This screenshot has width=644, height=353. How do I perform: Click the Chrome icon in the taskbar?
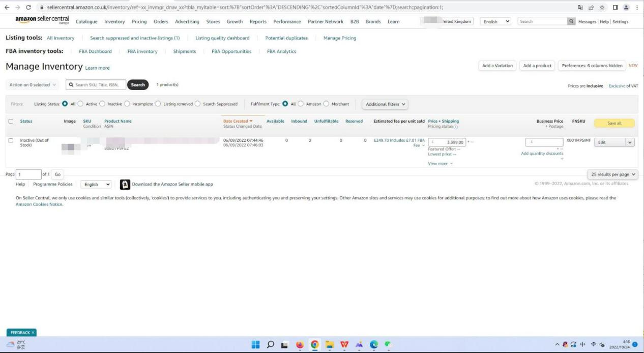click(315, 344)
